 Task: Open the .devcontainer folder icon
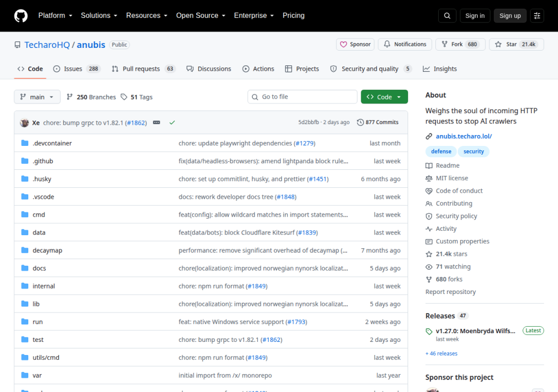coord(25,143)
